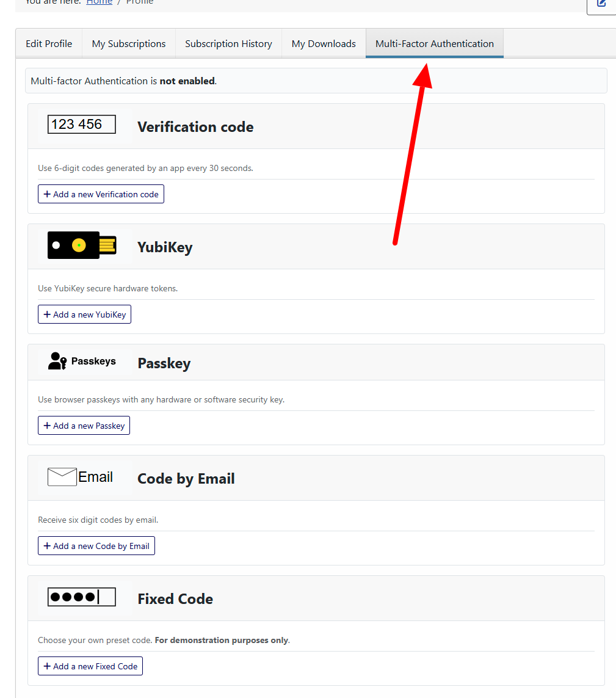Click the Verification code heading
The height and width of the screenshot is (698, 616).
pyautogui.click(x=195, y=127)
